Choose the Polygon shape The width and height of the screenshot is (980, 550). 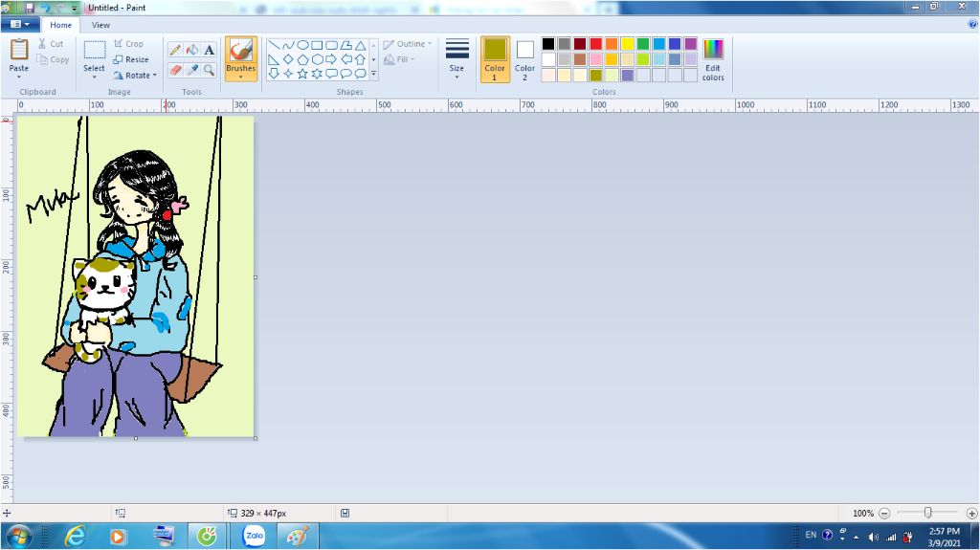[x=345, y=45]
